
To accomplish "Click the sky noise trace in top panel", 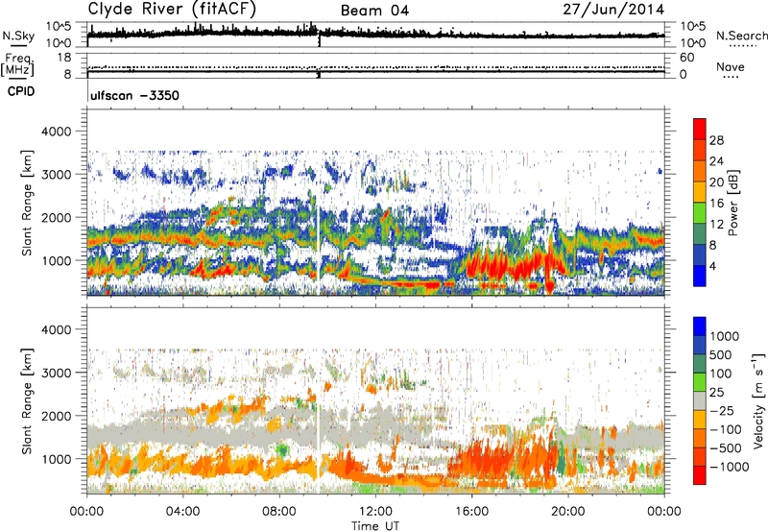I will [375, 34].
